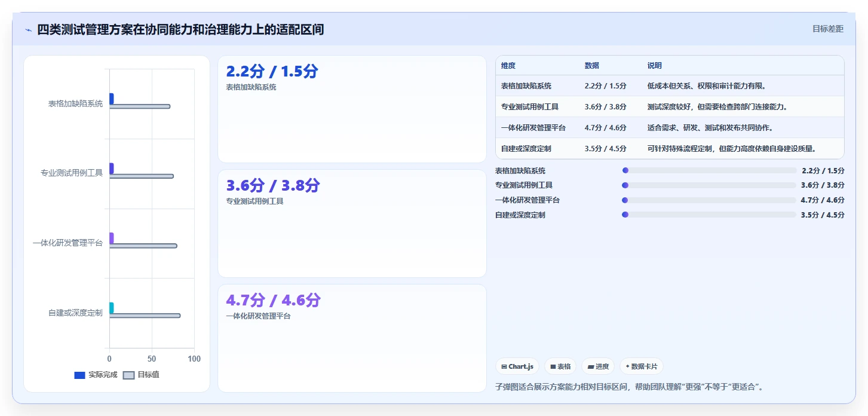
Task: Click description 低成本但关系、权限和审计能力有限。
Action: (x=707, y=86)
